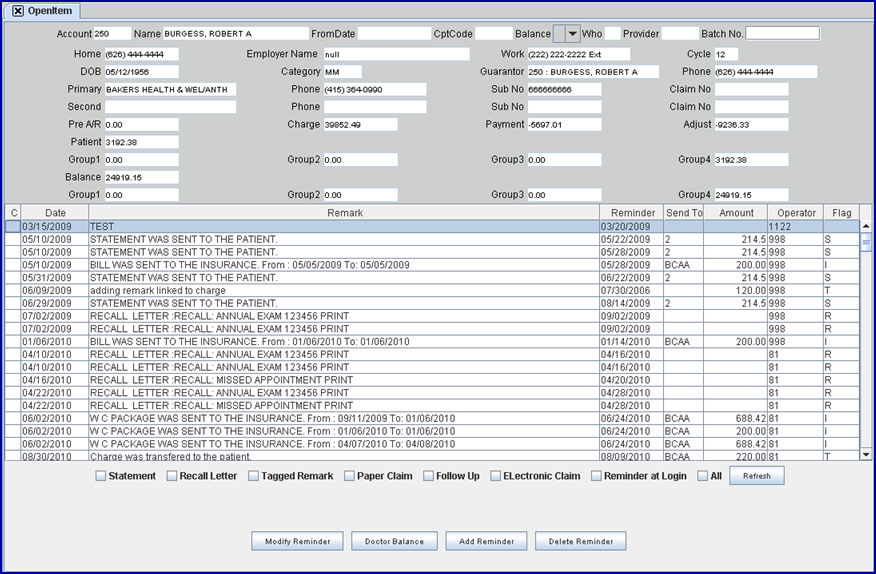This screenshot has width=876, height=574.
Task: Click the Home phone field
Action: [x=141, y=54]
